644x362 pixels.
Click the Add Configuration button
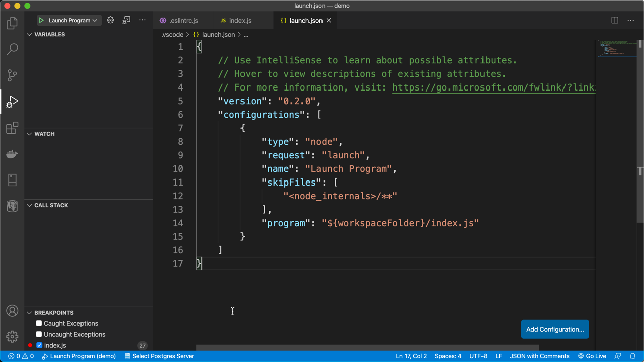tap(555, 329)
